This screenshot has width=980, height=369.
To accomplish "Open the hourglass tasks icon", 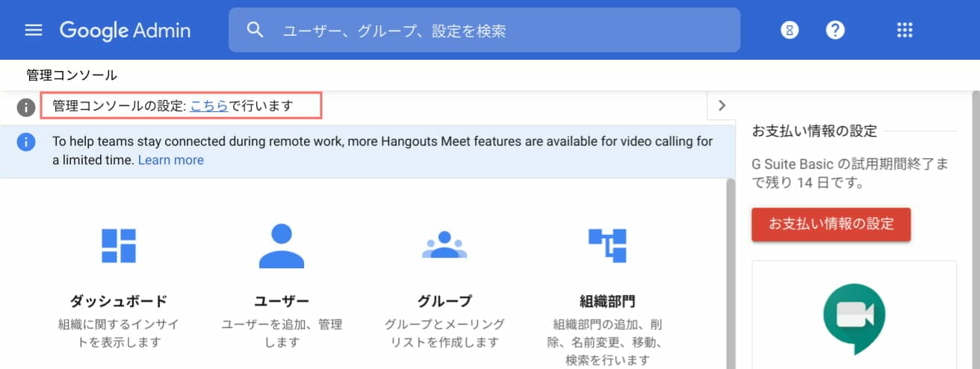I will (x=790, y=30).
